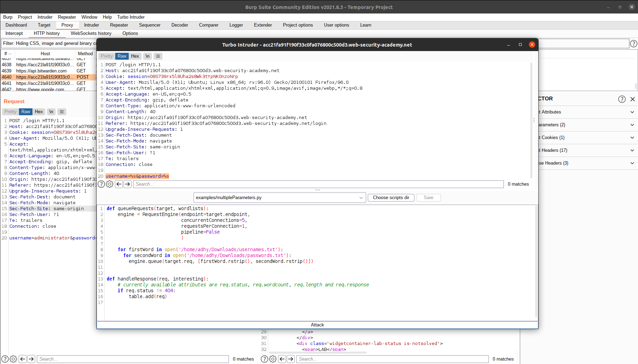Close the Inspector panel
638x364 pixels.
(x=632, y=99)
